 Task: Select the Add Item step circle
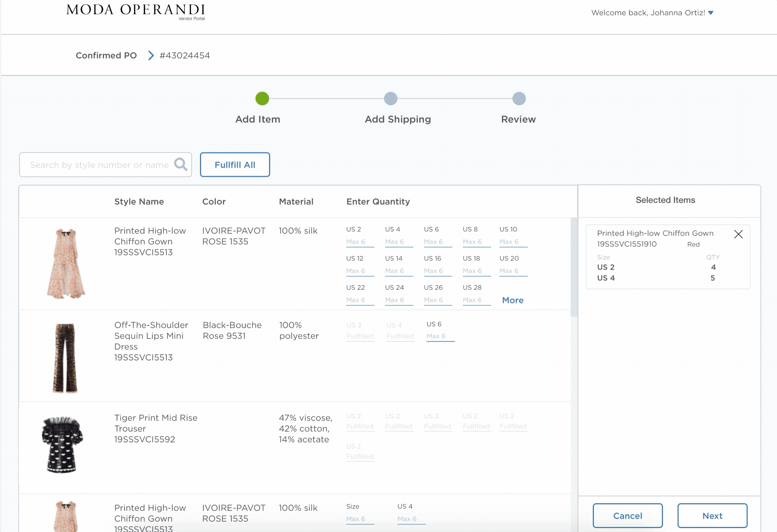(x=262, y=98)
